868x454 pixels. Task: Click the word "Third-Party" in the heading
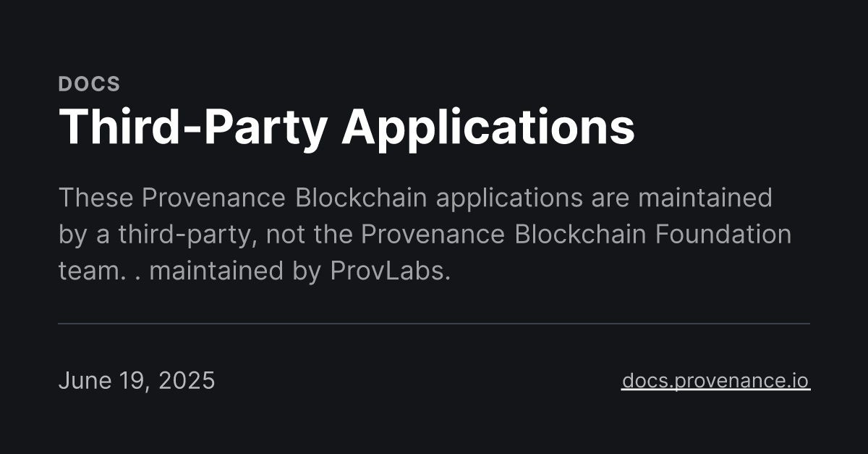coord(193,127)
